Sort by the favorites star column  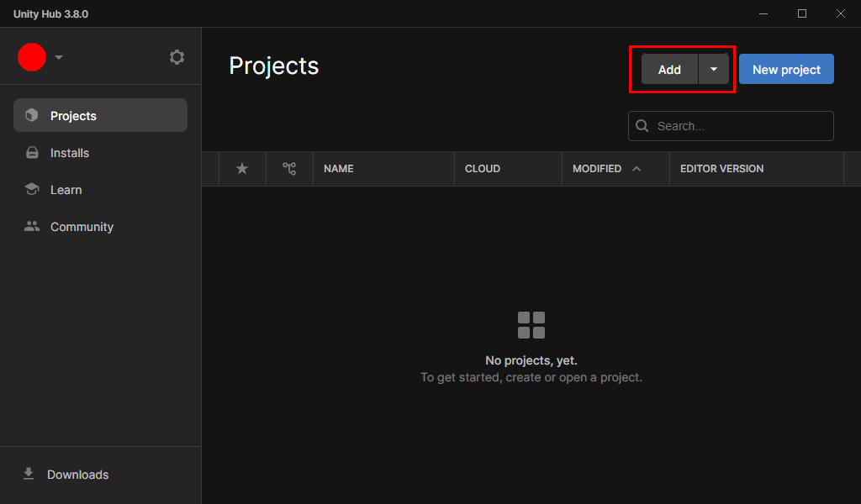click(242, 168)
